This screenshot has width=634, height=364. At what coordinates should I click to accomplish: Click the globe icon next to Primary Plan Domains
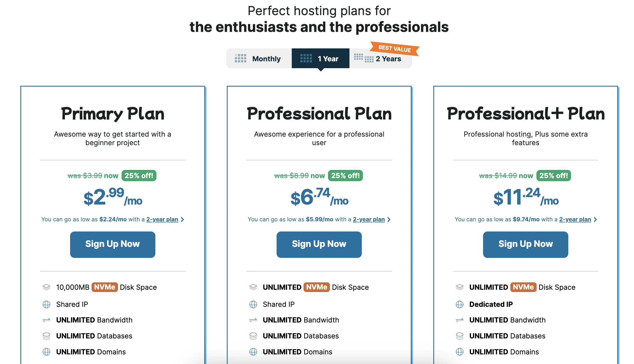(x=46, y=352)
